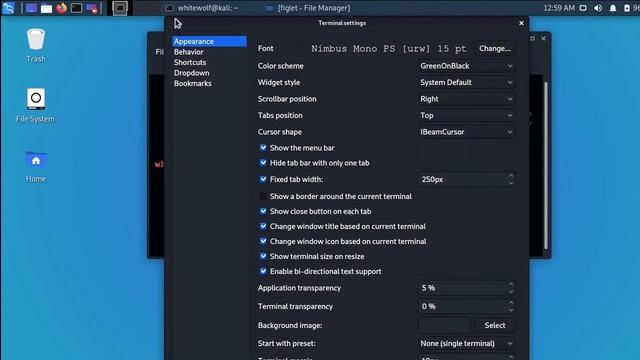Toggle Change window icon based on terminal
This screenshot has height=360, width=640.
(263, 241)
